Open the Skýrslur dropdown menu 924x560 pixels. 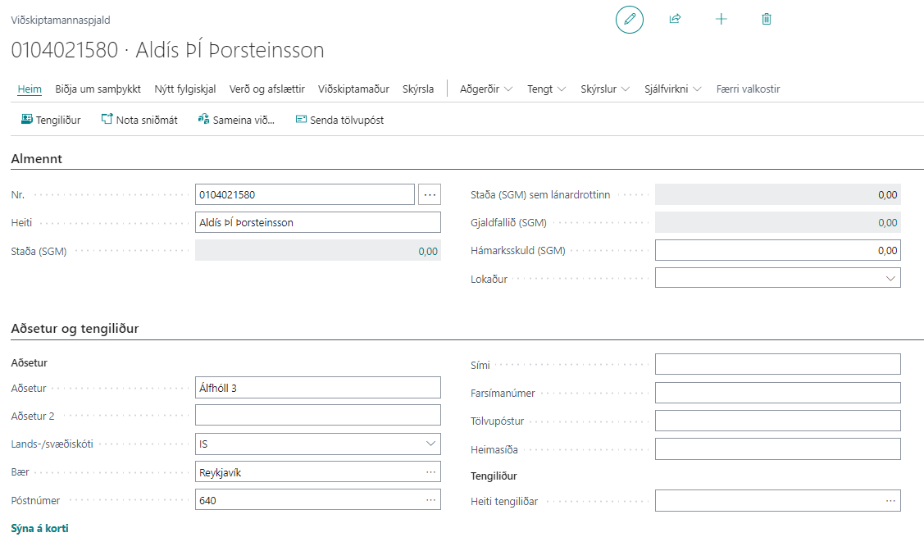click(605, 89)
